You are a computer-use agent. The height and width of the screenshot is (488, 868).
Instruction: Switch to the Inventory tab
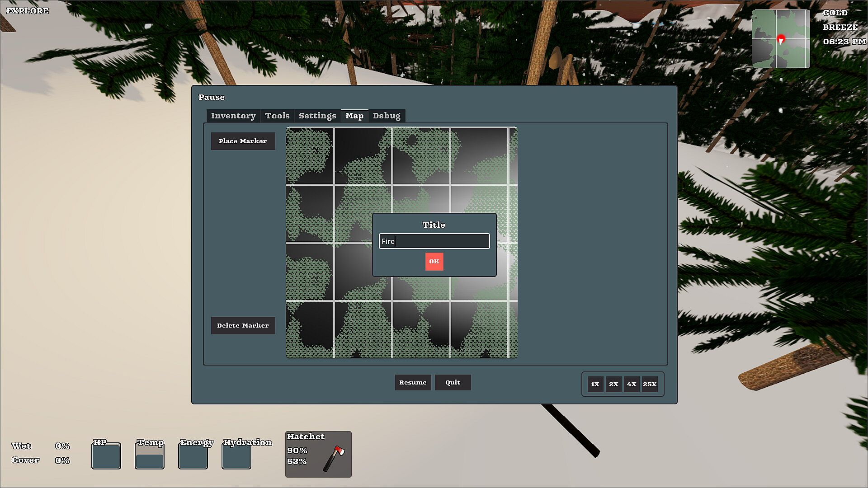(233, 116)
